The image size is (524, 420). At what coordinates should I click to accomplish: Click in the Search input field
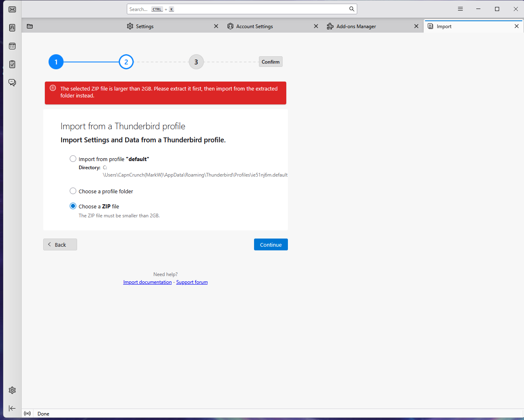point(242,9)
